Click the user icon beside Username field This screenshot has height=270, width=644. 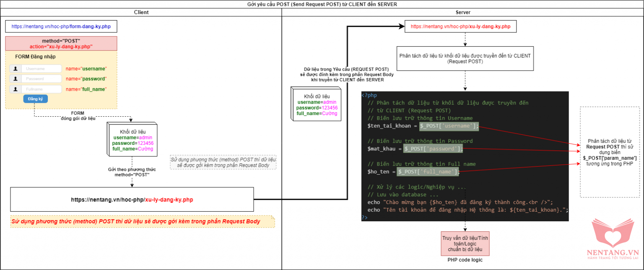pyautogui.click(x=16, y=68)
